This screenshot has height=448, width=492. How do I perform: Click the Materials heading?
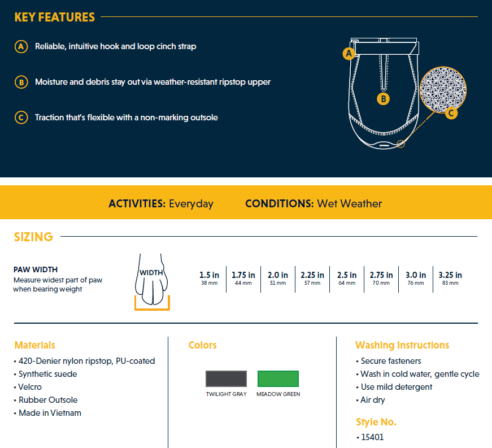click(35, 345)
